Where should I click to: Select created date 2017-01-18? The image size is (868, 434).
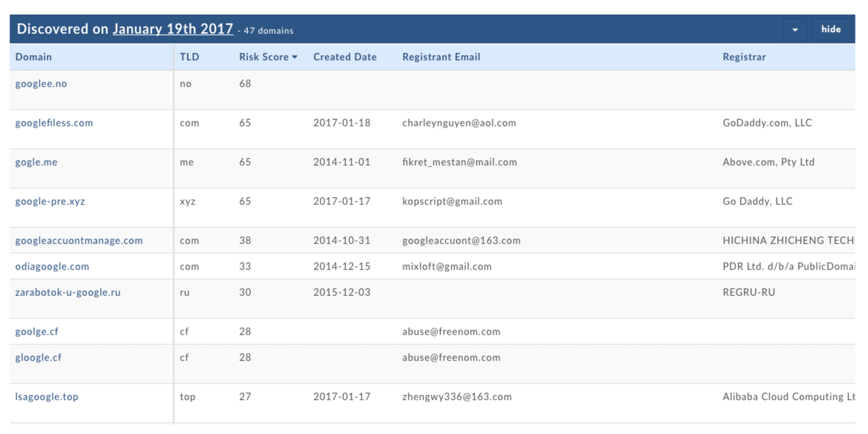[x=342, y=123]
